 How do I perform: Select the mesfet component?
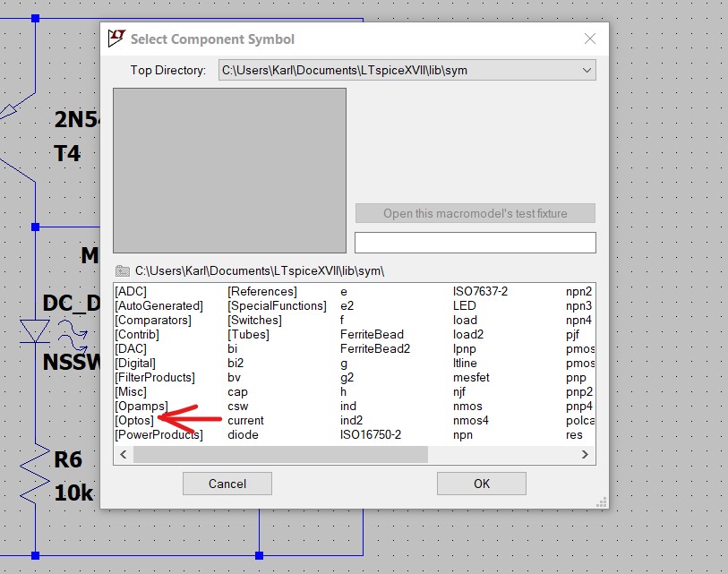click(471, 378)
